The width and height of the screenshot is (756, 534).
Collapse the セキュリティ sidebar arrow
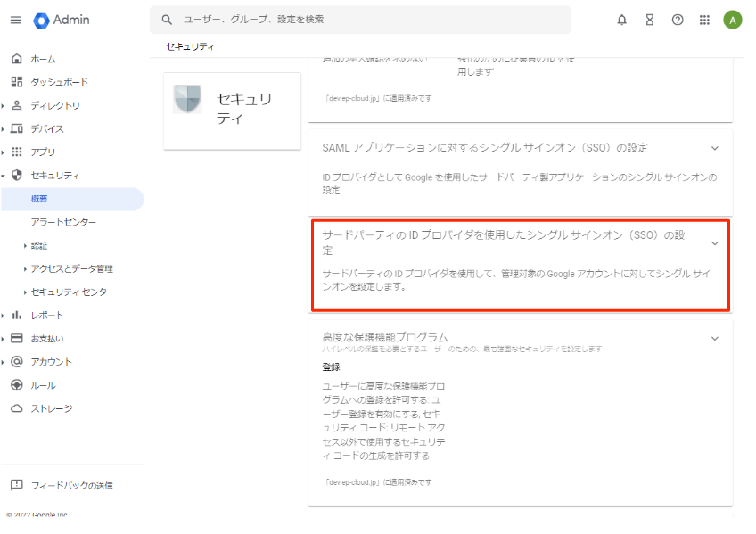pos(3,176)
